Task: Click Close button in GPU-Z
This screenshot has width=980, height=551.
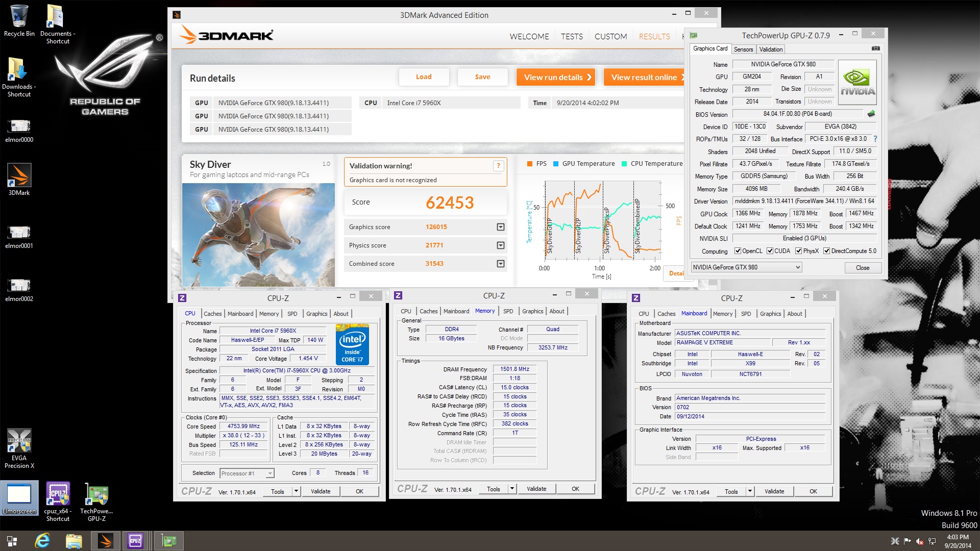Action: click(x=863, y=268)
